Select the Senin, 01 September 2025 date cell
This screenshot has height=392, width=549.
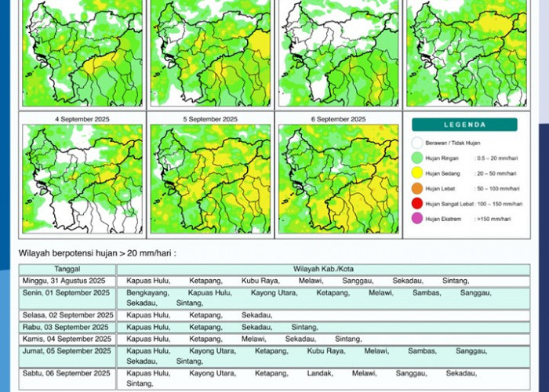pos(67,292)
